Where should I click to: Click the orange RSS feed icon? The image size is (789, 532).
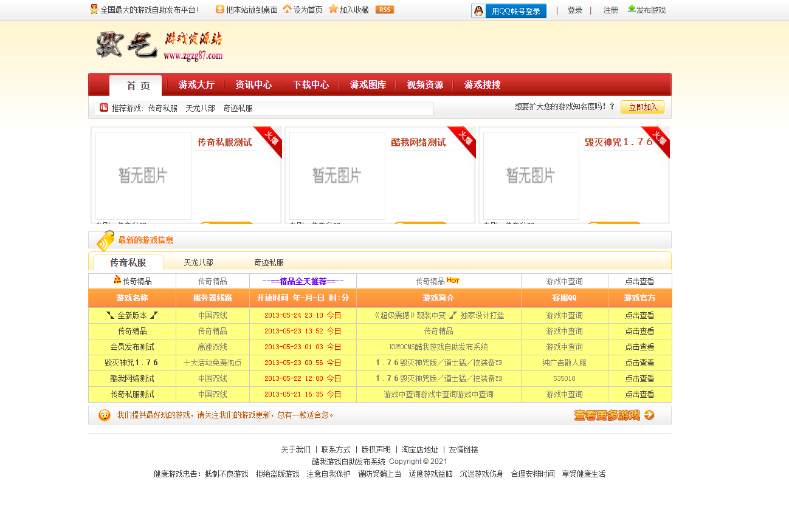384,10
